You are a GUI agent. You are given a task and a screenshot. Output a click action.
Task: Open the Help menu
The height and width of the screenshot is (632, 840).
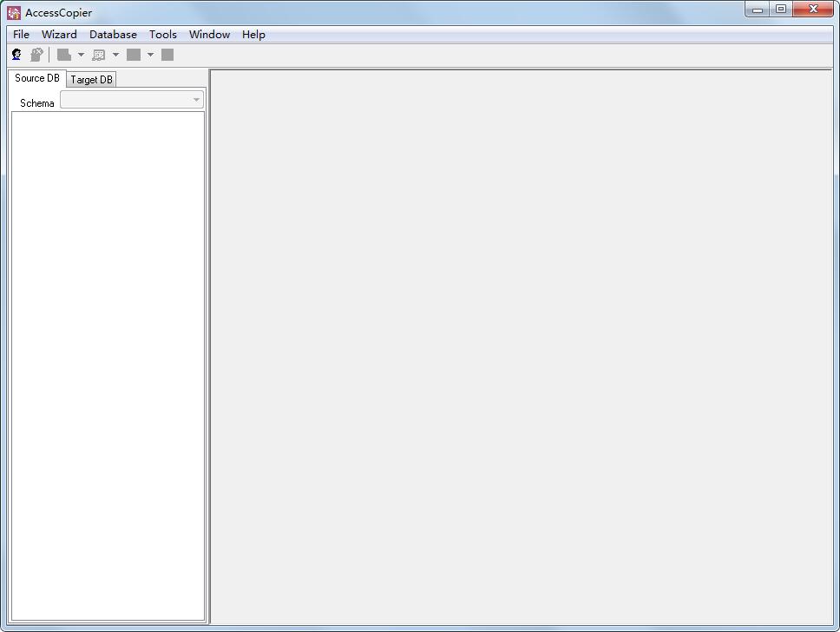pos(253,35)
